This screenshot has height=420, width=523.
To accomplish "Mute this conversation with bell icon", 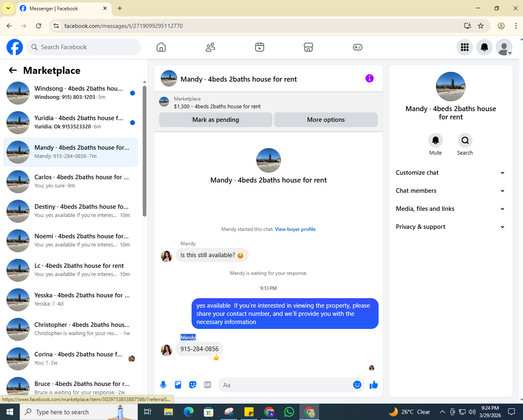I will (x=436, y=140).
